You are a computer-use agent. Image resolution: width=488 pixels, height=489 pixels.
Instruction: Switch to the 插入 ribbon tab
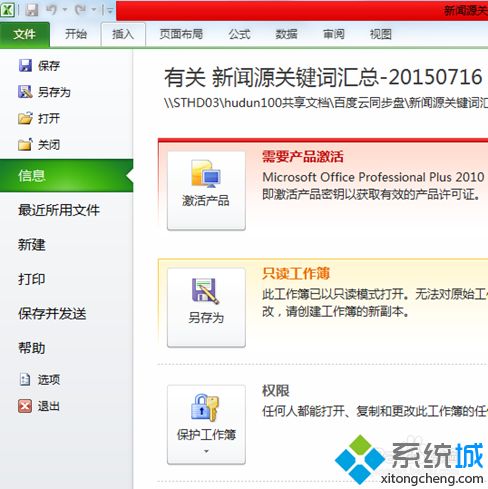123,34
